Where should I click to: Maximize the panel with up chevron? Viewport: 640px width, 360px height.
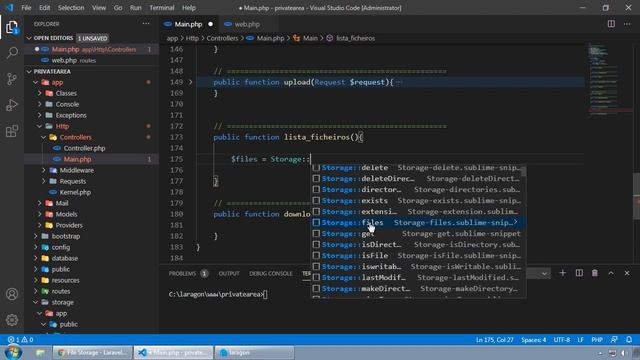[x=611, y=273]
